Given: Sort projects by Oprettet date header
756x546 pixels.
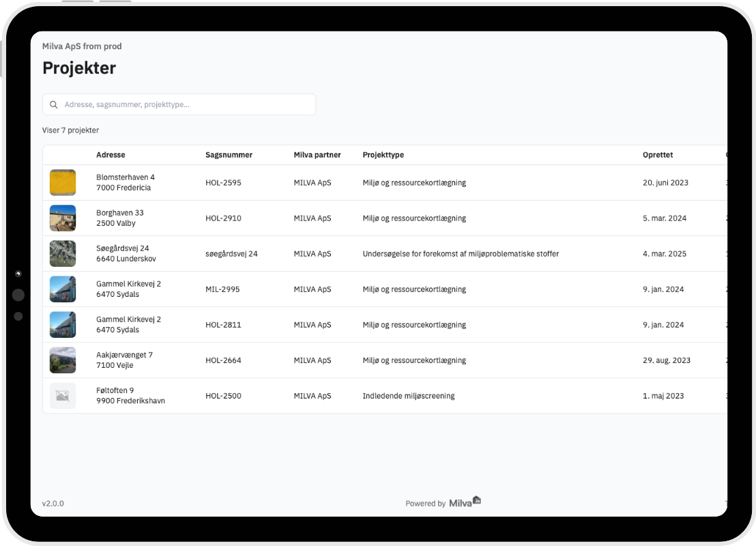Looking at the screenshot, I should coord(658,155).
